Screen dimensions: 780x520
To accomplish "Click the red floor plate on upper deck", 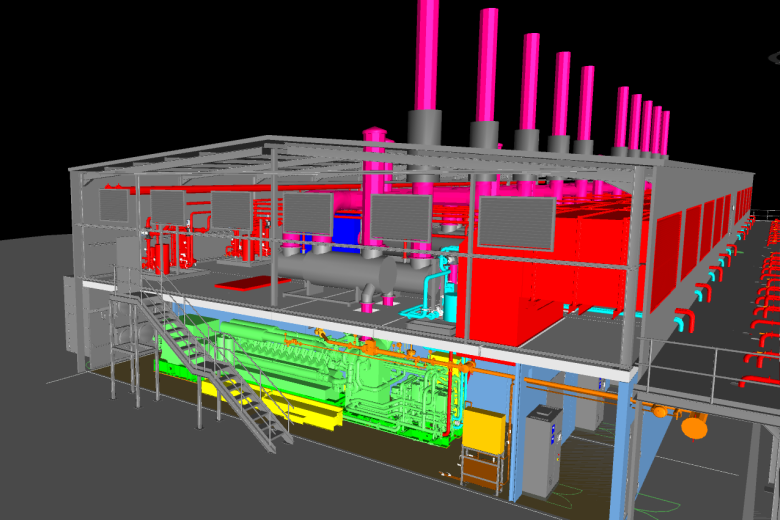I will click(240, 282).
